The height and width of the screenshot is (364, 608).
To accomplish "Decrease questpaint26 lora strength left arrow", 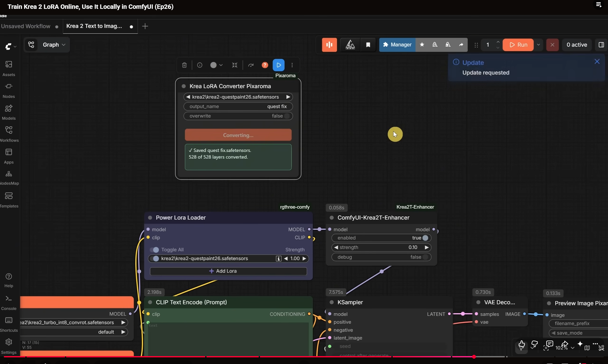I will pos(286,259).
